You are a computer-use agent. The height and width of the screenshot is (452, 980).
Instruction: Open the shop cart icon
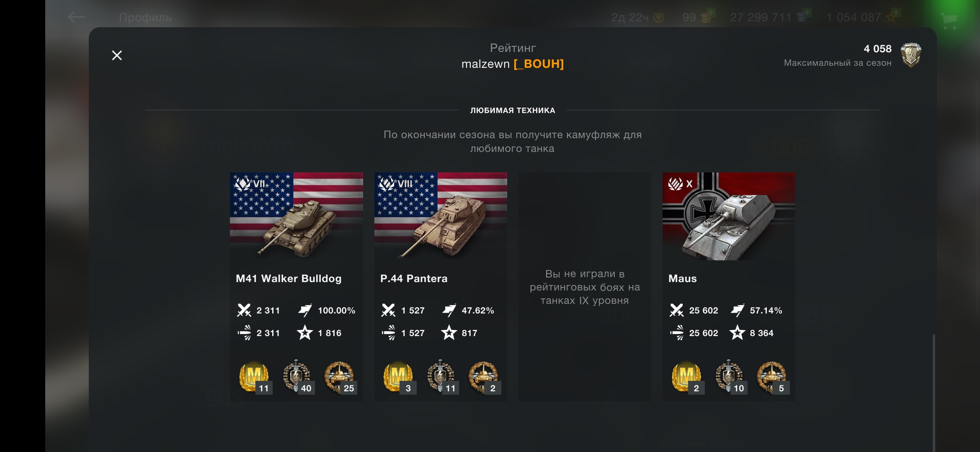[x=949, y=20]
